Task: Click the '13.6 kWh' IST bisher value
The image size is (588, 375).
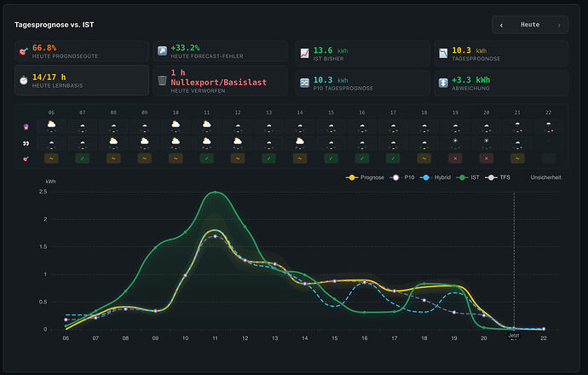Action: click(x=331, y=50)
